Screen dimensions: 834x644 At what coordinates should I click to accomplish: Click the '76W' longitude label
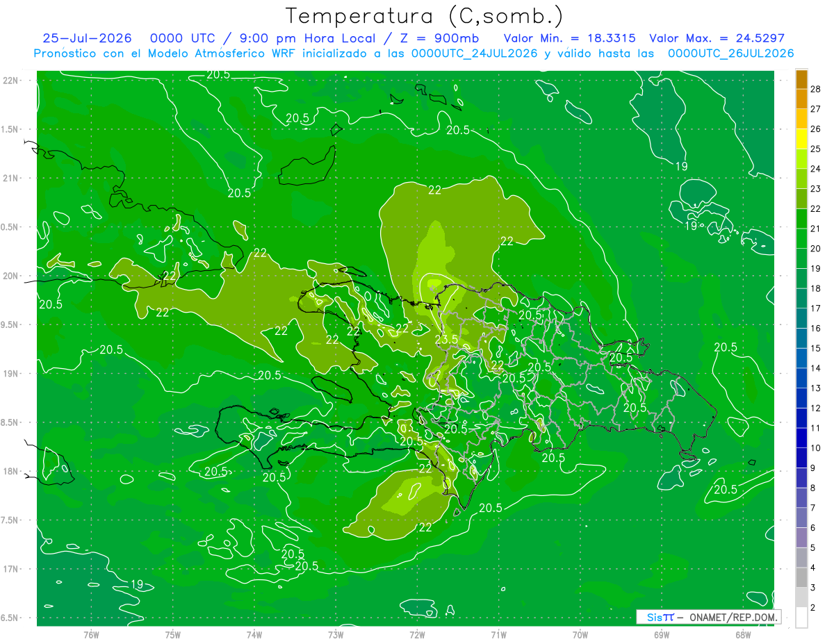[x=91, y=634]
